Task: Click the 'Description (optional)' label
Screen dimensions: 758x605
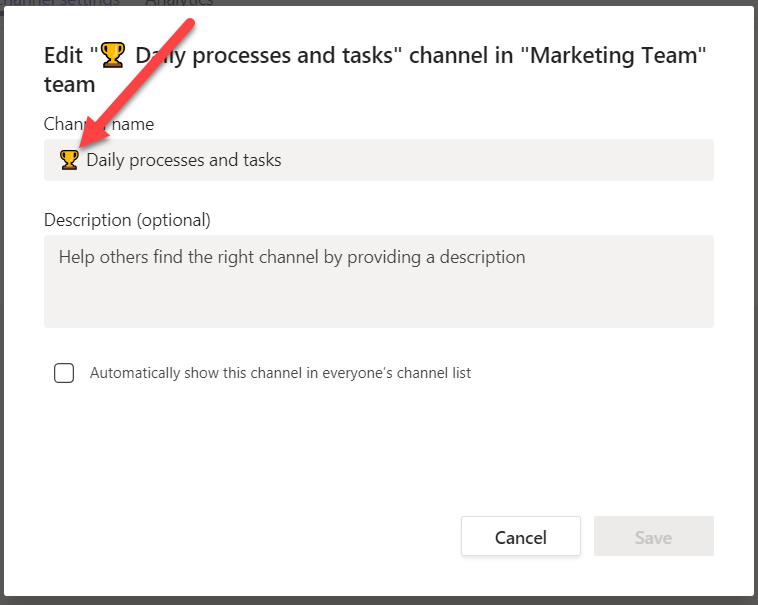Action: click(x=127, y=220)
